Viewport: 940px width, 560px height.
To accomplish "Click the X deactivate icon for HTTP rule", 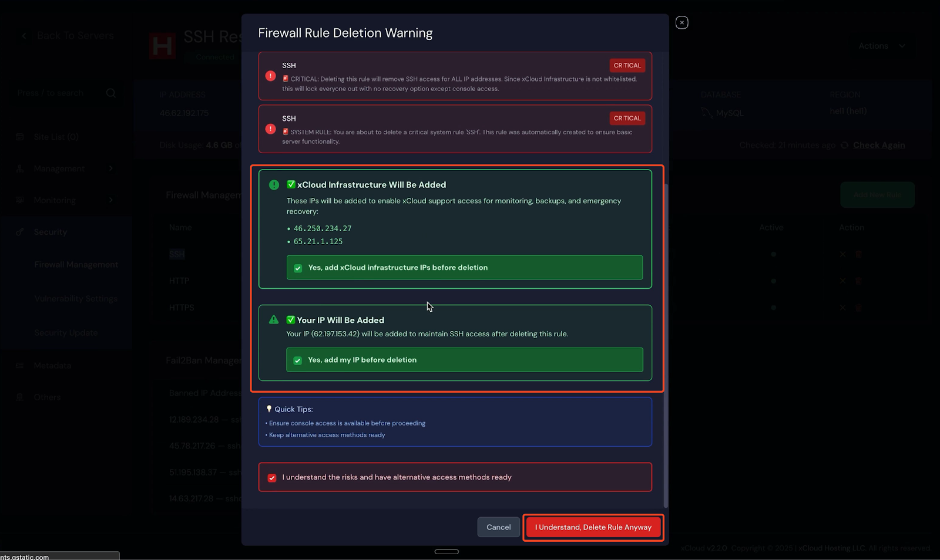I will pyautogui.click(x=842, y=281).
